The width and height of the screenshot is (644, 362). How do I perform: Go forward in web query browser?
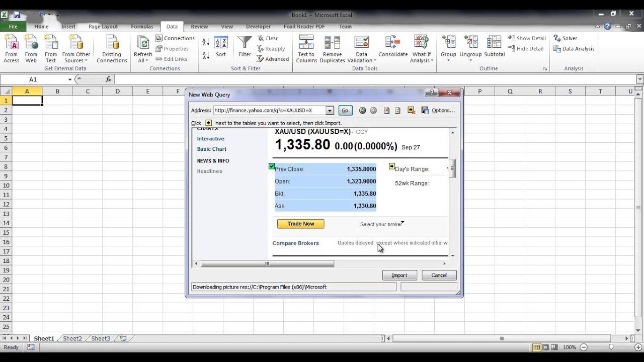[x=373, y=111]
